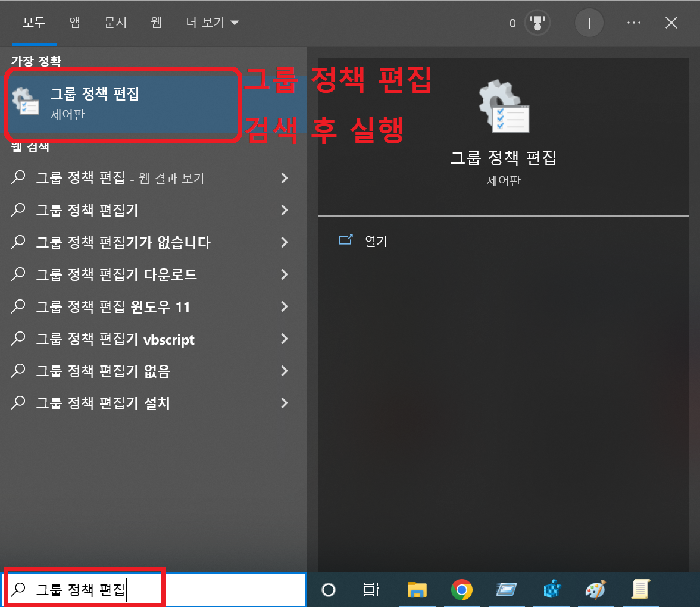Select the 그룹 정책 편집 best match result
The image size is (700, 607).
point(124,104)
